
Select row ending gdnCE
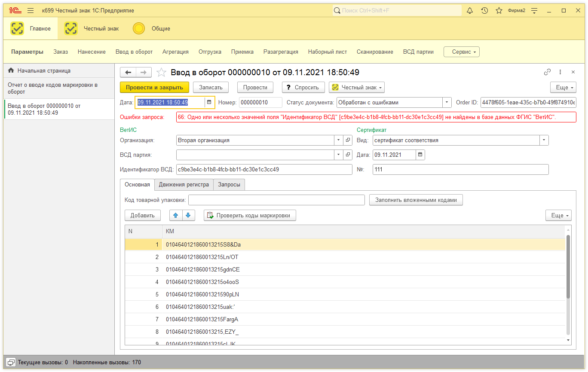345,269
